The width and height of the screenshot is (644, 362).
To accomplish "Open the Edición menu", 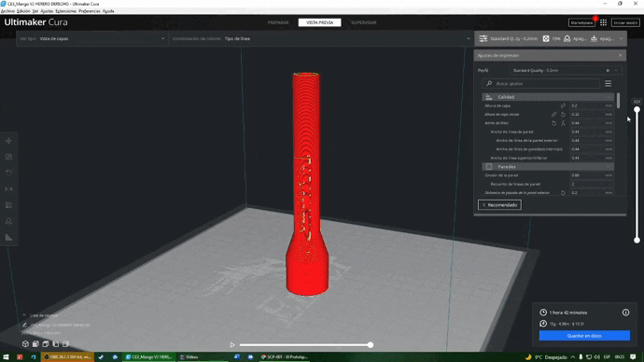I will tap(23, 11).
